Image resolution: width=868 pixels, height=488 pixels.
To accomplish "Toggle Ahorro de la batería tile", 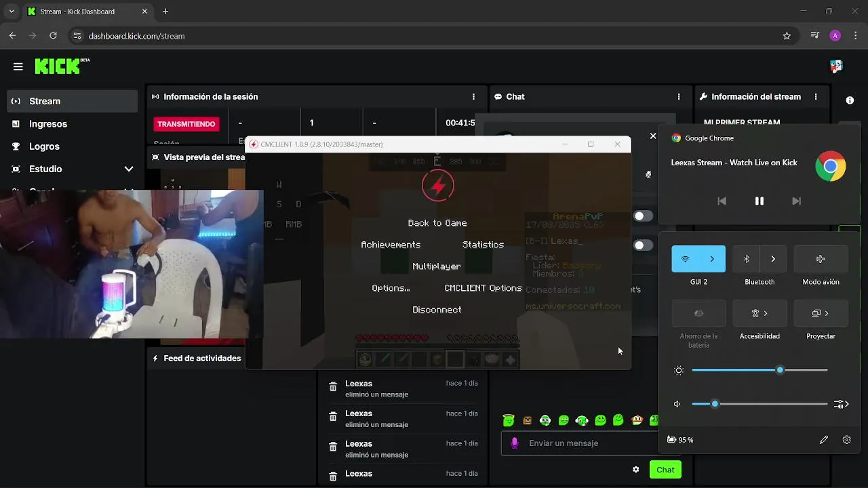I will tap(698, 313).
